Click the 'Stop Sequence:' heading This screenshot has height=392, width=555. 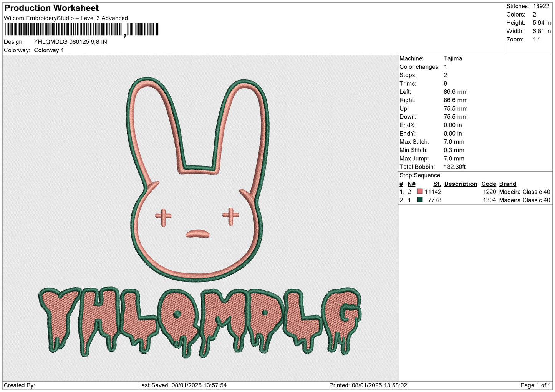(x=421, y=175)
